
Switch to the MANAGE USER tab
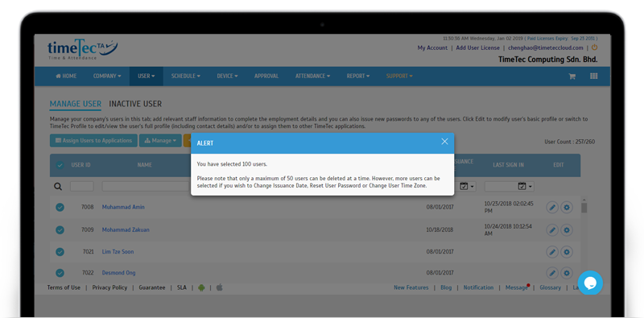click(x=76, y=104)
